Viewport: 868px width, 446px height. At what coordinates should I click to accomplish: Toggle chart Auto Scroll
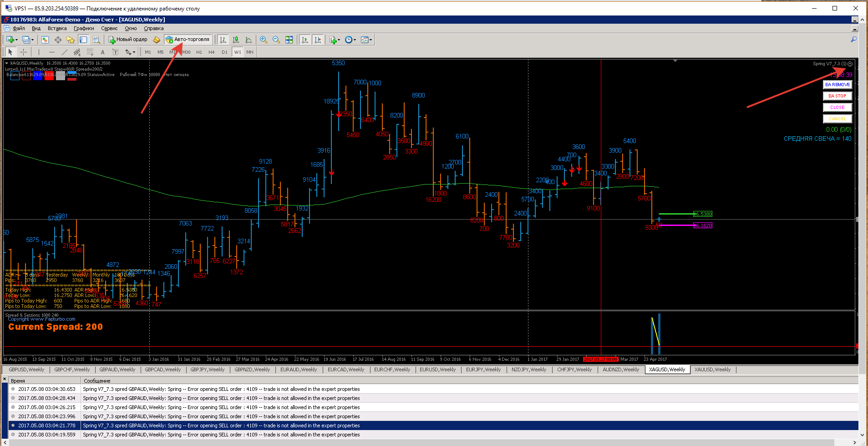pos(305,40)
